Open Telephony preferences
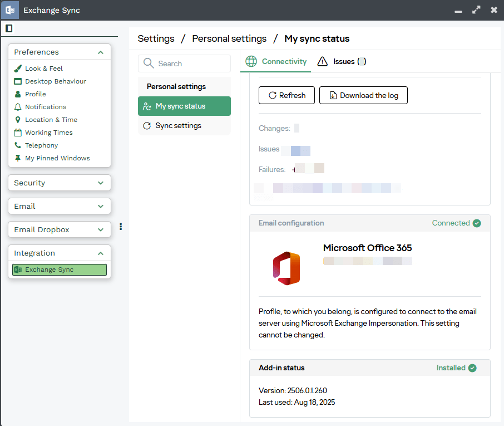The height and width of the screenshot is (426, 504). (x=42, y=145)
